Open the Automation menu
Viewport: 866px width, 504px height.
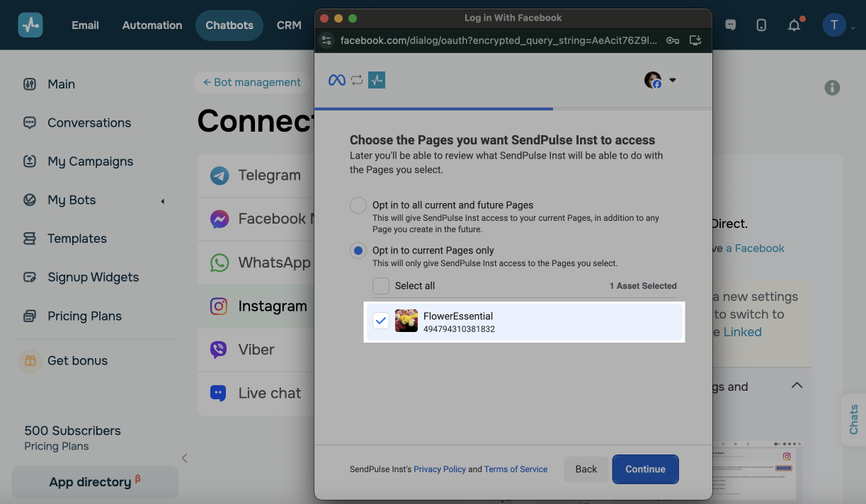[x=152, y=25]
